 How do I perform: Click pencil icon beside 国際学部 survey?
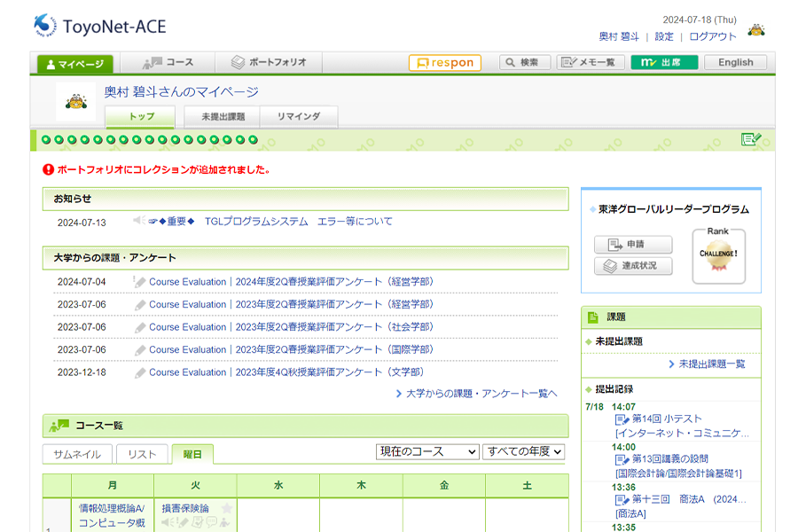click(x=140, y=349)
